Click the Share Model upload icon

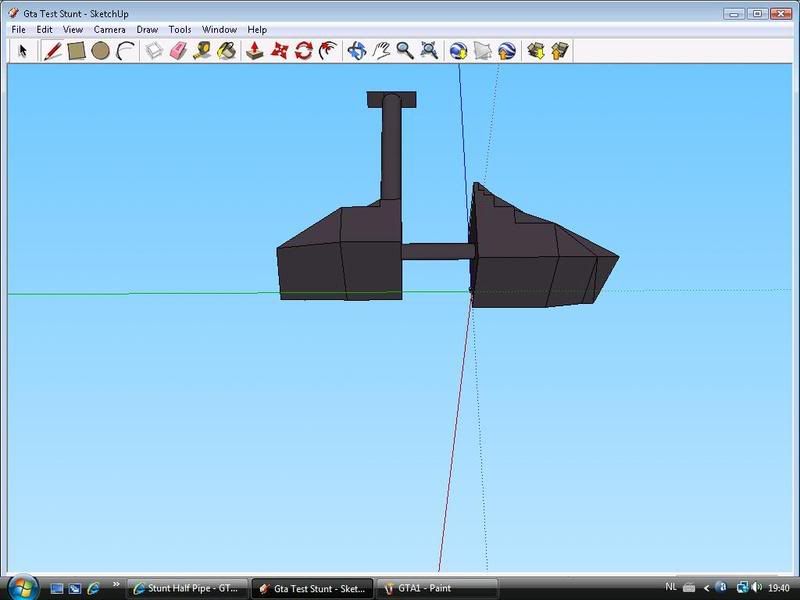click(x=560, y=51)
